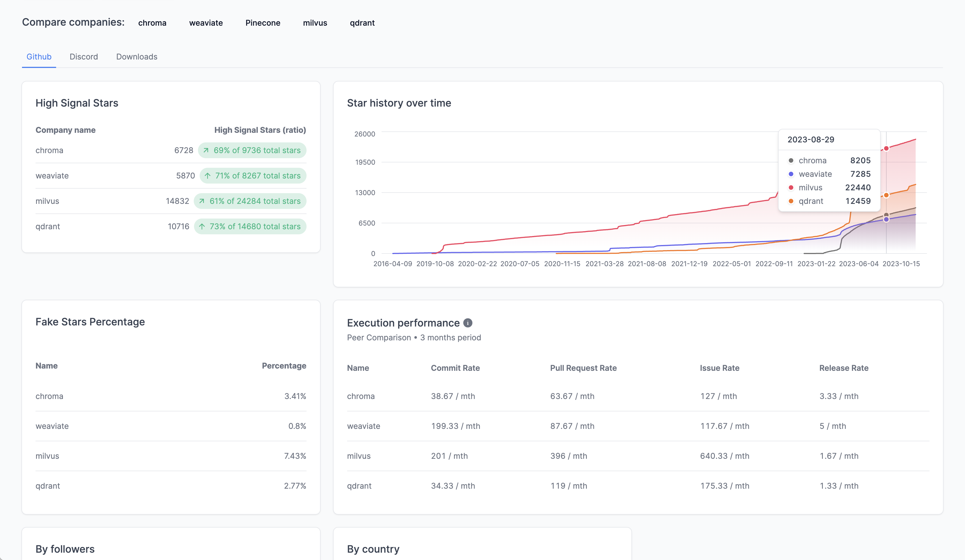Image resolution: width=965 pixels, height=560 pixels.
Task: Switch to the Discord tab
Action: click(x=83, y=57)
